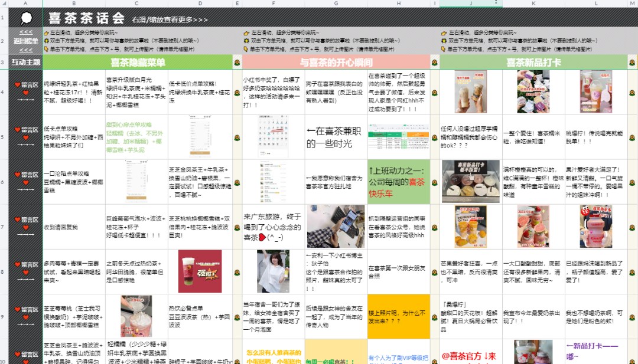Screen dimensions: 638x364
Task: Open the woman in white shirt photo
Action: [274, 271]
